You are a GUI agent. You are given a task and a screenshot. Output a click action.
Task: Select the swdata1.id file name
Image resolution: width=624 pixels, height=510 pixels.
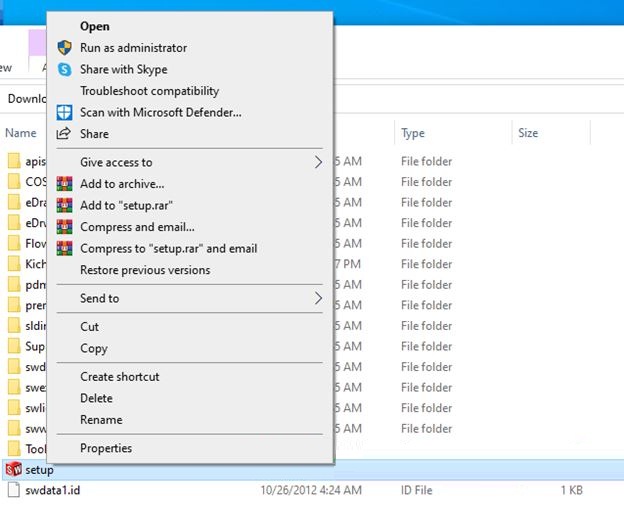click(x=53, y=490)
